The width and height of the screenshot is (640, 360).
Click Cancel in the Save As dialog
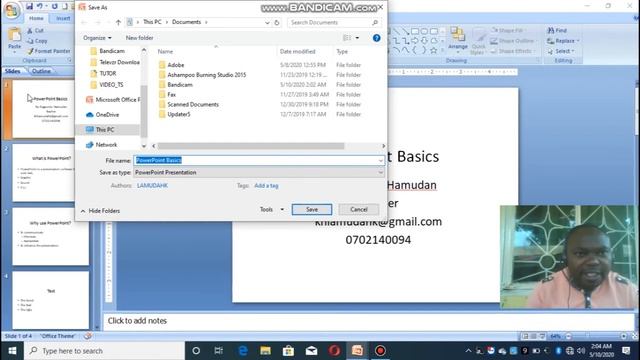click(359, 209)
